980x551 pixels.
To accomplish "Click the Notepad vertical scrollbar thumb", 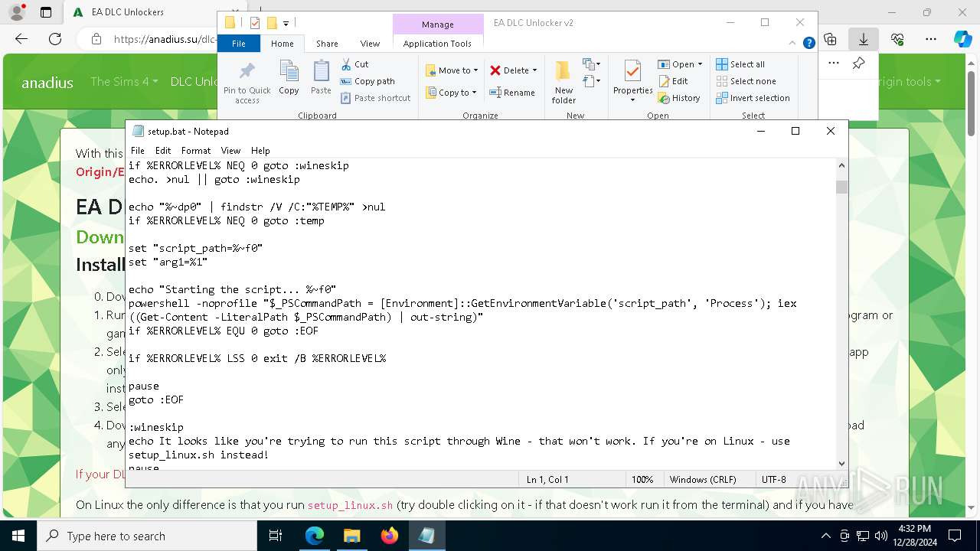I will point(842,187).
